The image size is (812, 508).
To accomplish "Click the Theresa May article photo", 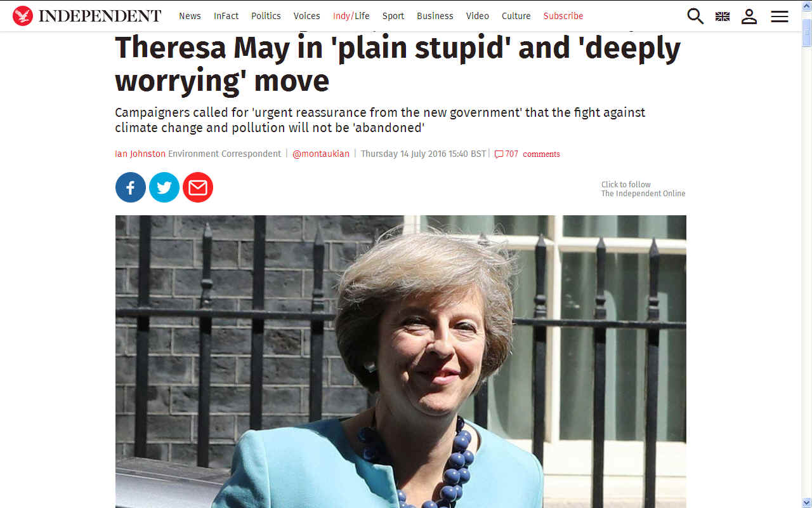I will pos(400,361).
